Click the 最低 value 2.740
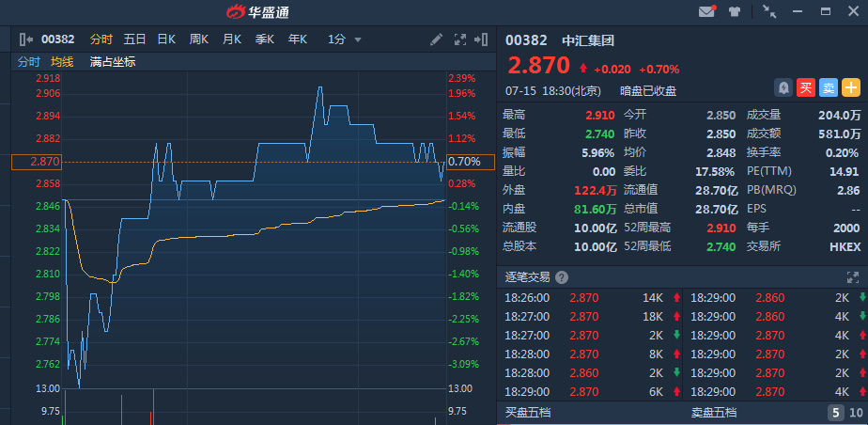Image resolution: width=868 pixels, height=425 pixels. coord(600,134)
